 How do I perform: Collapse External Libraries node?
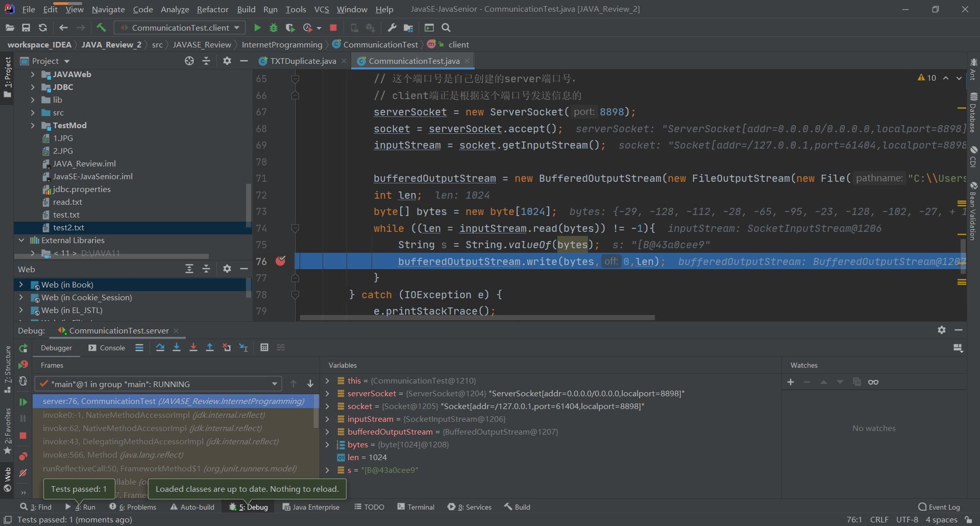click(x=21, y=240)
